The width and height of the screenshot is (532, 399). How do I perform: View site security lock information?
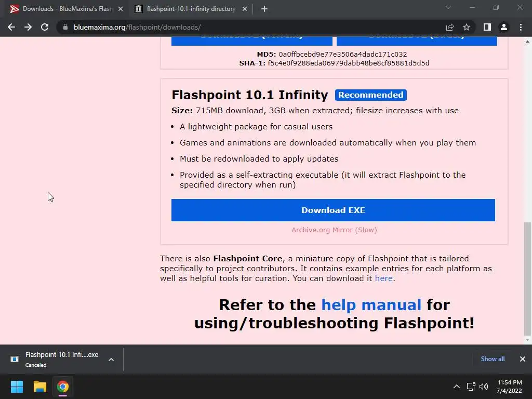click(65, 27)
